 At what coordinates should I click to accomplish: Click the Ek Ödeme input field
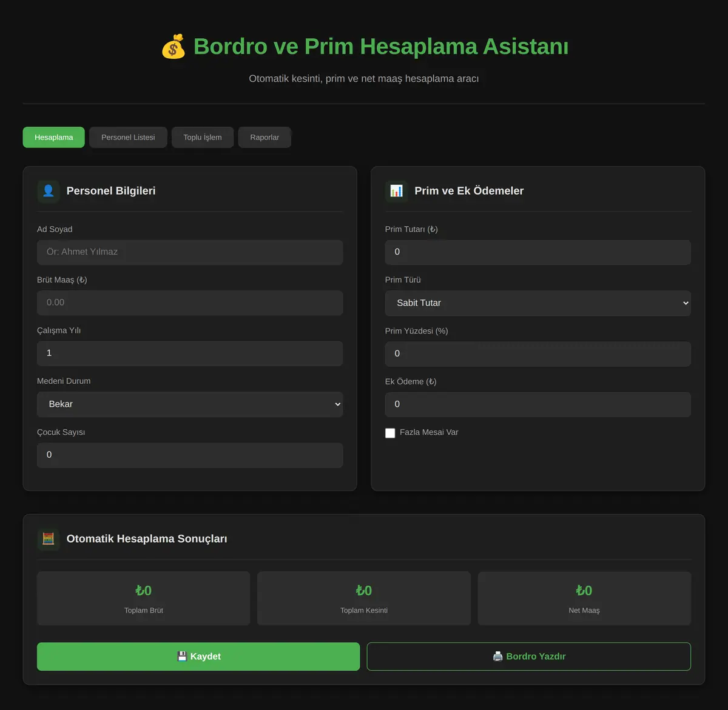538,404
